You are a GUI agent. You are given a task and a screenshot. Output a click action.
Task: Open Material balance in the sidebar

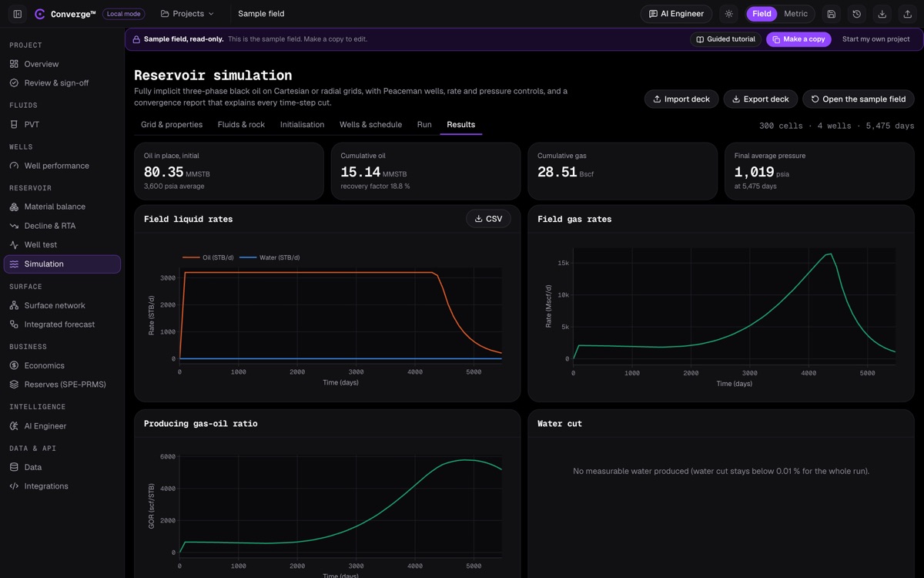(62, 207)
